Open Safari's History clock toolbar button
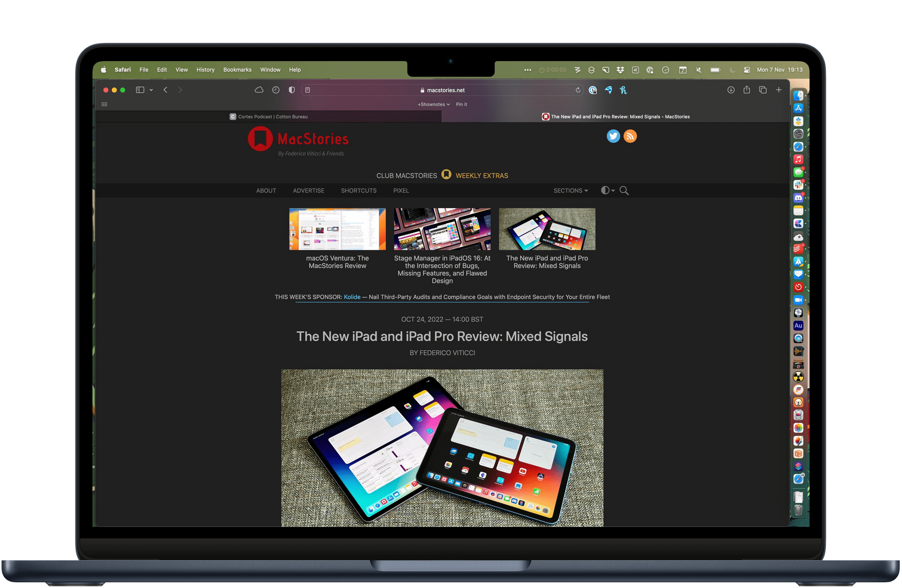This screenshot has width=902, height=588. [x=276, y=90]
